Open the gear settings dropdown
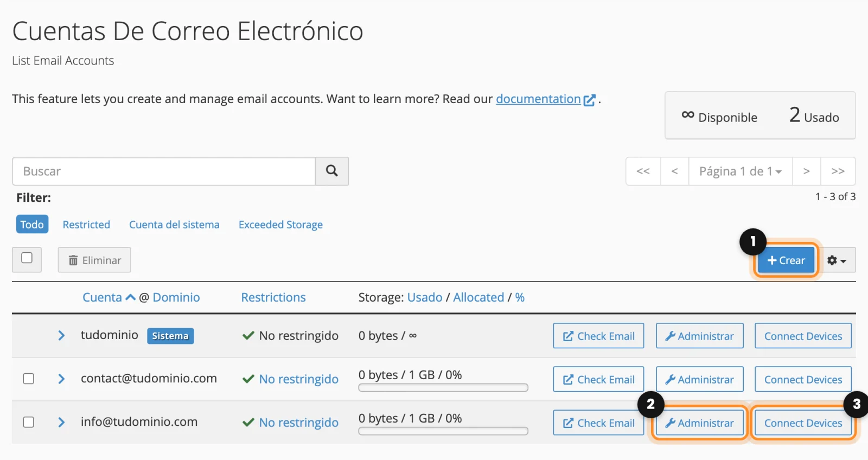 click(837, 260)
